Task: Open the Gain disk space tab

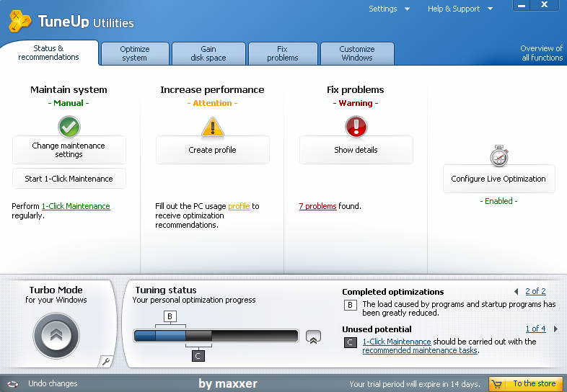Action: pyautogui.click(x=208, y=53)
